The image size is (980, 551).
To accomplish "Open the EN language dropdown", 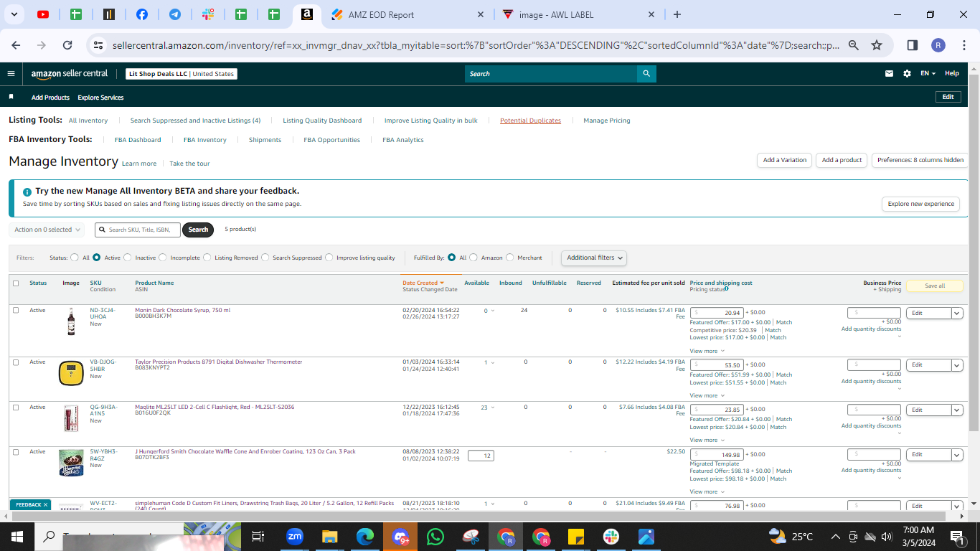I will coord(928,73).
